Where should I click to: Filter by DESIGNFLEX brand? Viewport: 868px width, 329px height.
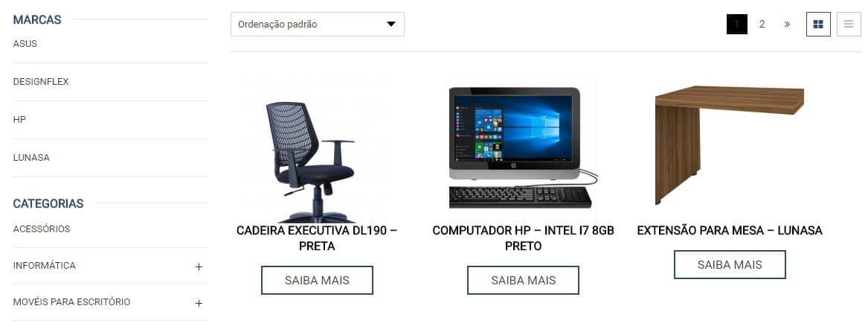coord(41,81)
